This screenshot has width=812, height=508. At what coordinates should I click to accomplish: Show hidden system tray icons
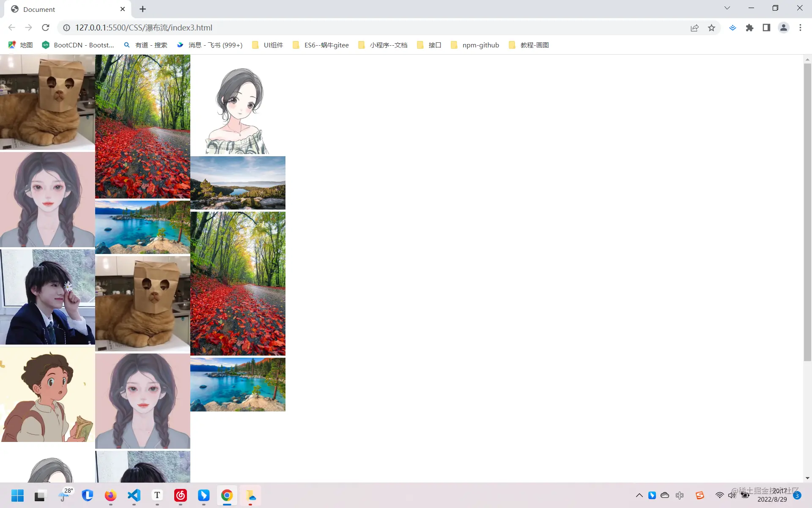639,495
